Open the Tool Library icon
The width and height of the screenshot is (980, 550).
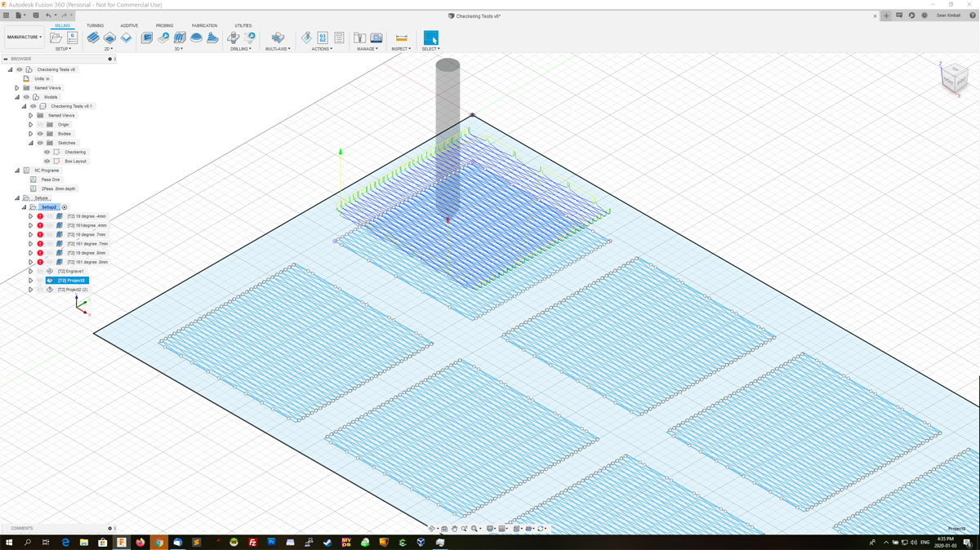tap(359, 38)
